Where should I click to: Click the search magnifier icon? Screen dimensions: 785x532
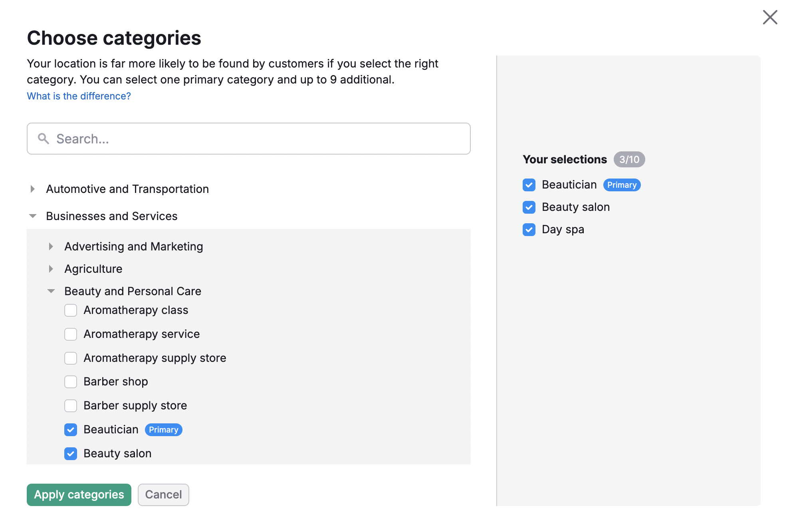coord(44,138)
